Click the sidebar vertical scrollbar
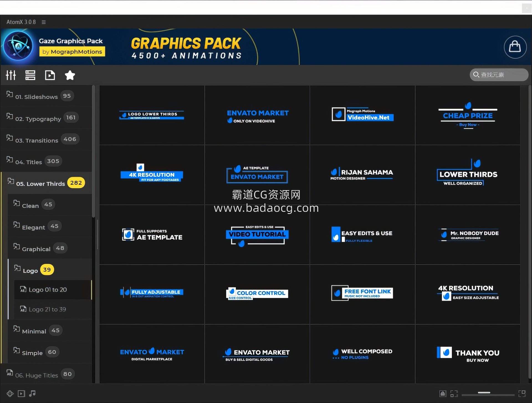The height and width of the screenshot is (403, 532). (94, 152)
